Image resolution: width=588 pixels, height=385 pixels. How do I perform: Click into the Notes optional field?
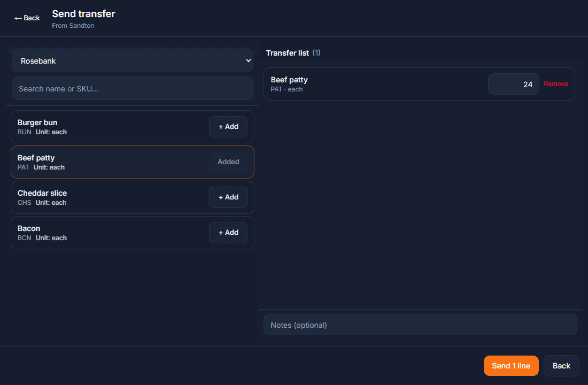(420, 325)
